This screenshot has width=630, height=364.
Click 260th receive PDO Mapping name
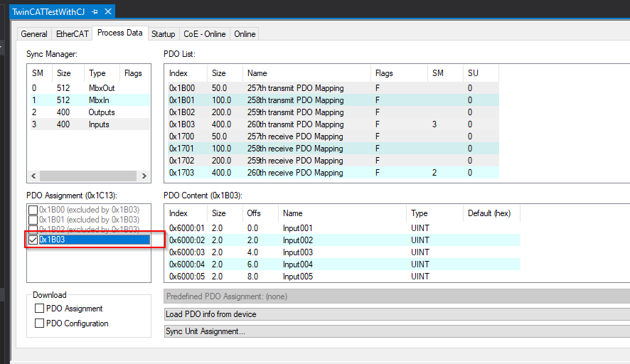point(295,172)
